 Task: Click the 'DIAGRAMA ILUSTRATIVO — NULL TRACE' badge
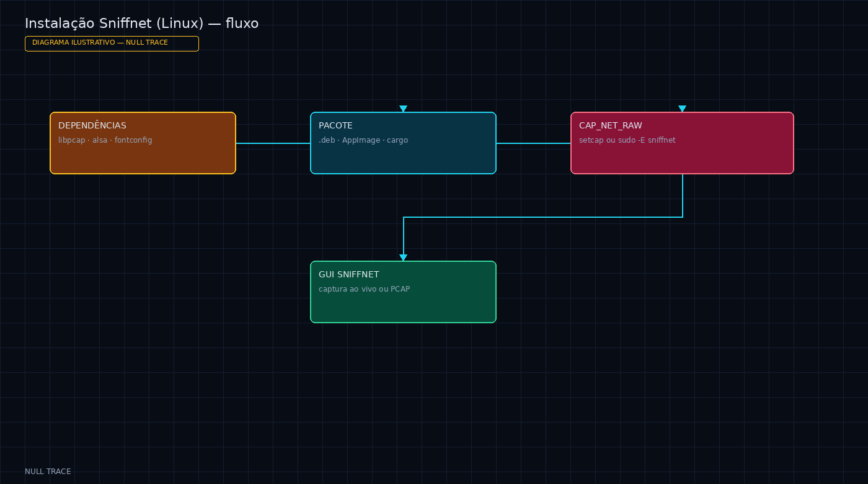point(112,43)
